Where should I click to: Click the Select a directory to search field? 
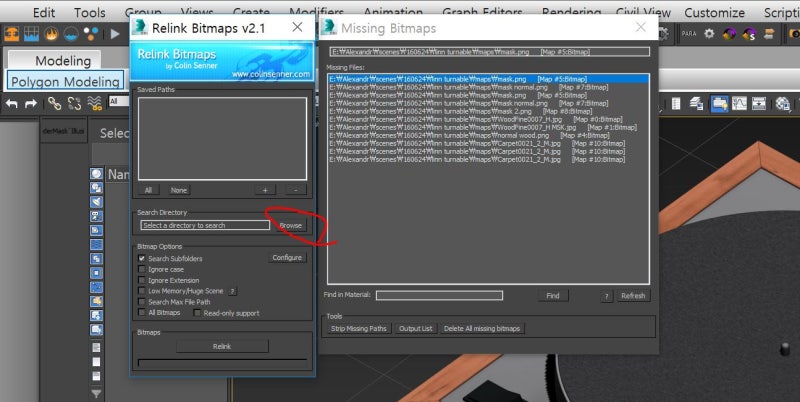pyautogui.click(x=205, y=225)
